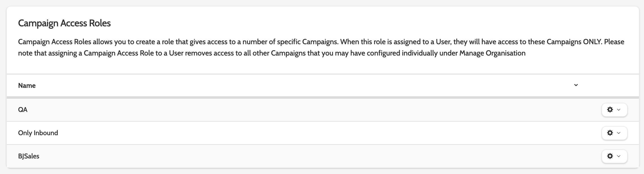
Task: Expand the Only Inbound settings dropdown arrow
Action: point(619,133)
